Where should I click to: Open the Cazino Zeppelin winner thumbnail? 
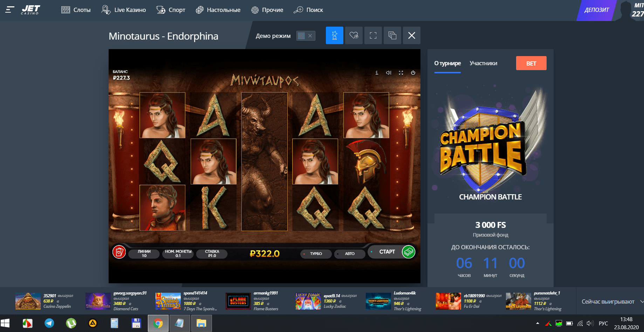pyautogui.click(x=28, y=301)
